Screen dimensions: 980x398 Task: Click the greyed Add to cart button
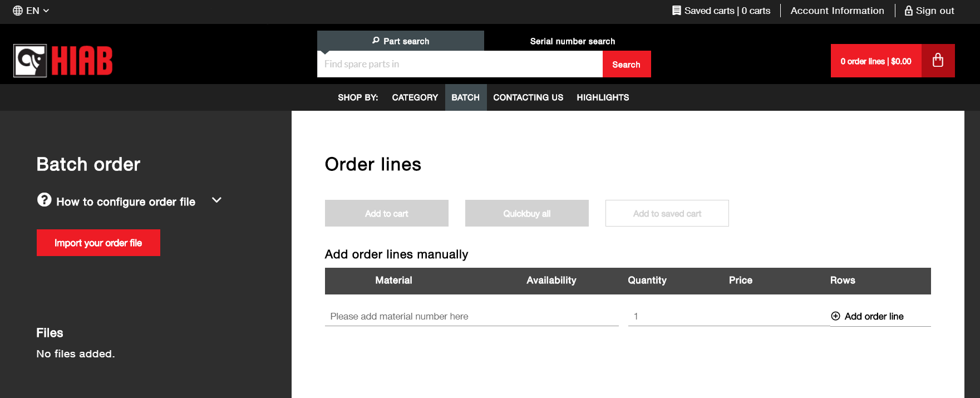pyautogui.click(x=387, y=213)
